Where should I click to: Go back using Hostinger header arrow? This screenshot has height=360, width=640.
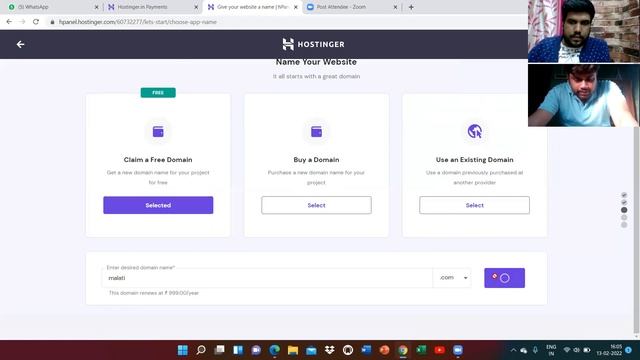tap(20, 44)
